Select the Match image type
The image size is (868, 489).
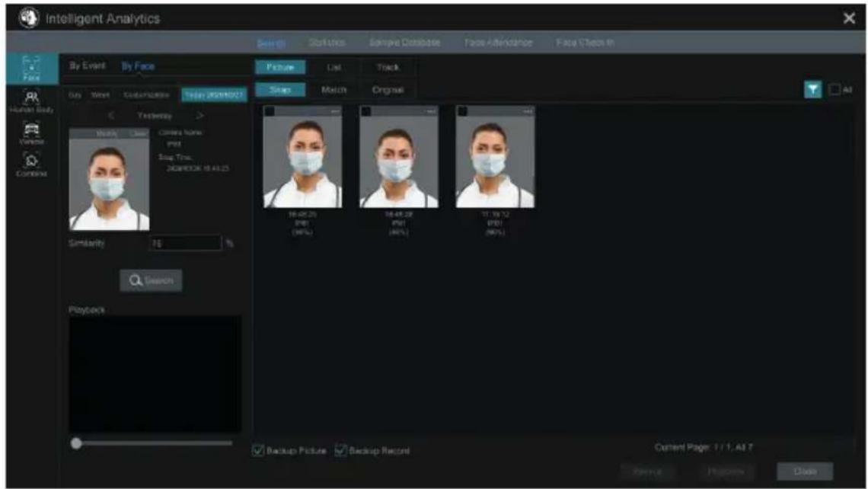click(x=333, y=90)
